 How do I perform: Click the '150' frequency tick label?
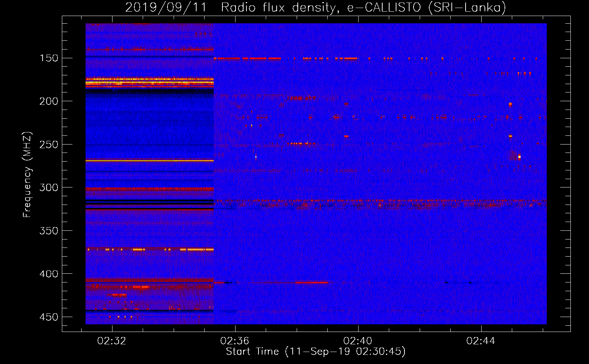(49, 58)
